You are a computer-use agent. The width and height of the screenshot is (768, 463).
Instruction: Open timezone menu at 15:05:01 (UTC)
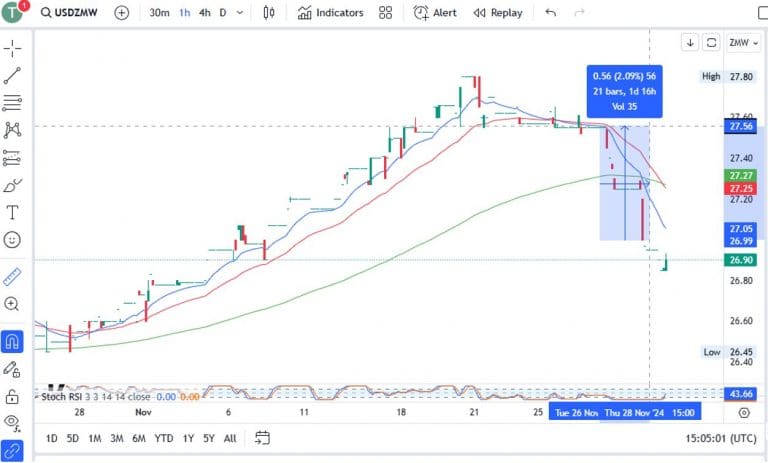click(720, 438)
